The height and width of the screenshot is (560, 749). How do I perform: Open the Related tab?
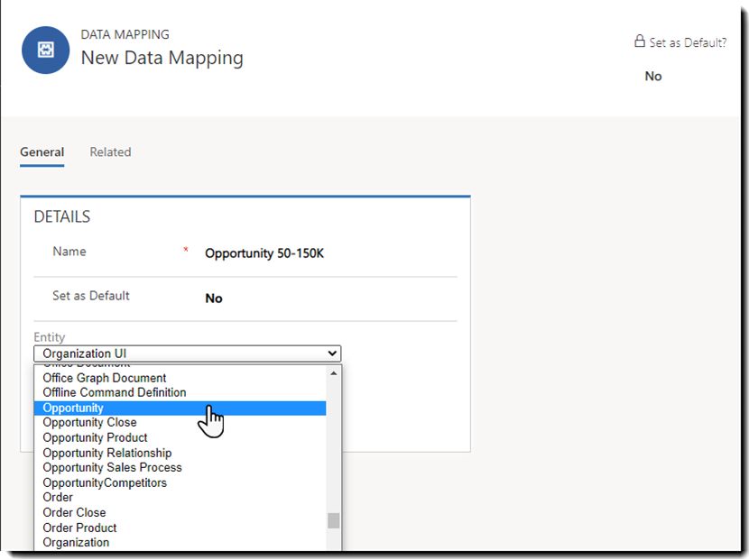click(110, 151)
